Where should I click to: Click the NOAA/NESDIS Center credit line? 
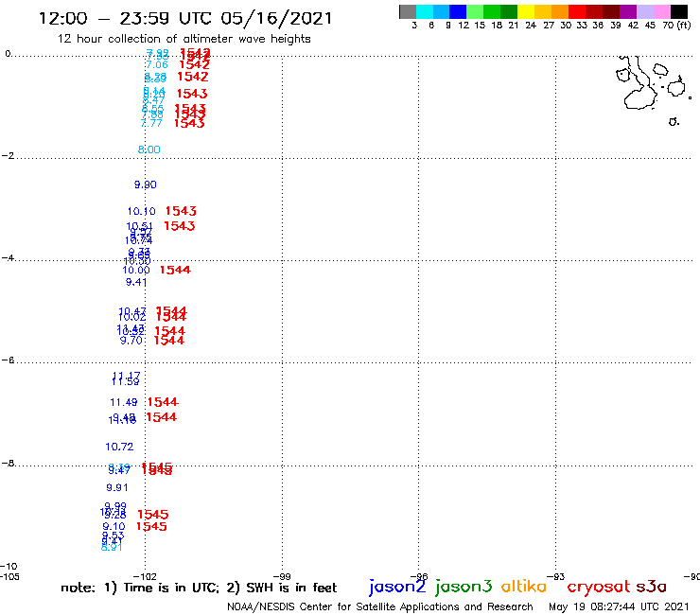pyautogui.click(x=380, y=606)
